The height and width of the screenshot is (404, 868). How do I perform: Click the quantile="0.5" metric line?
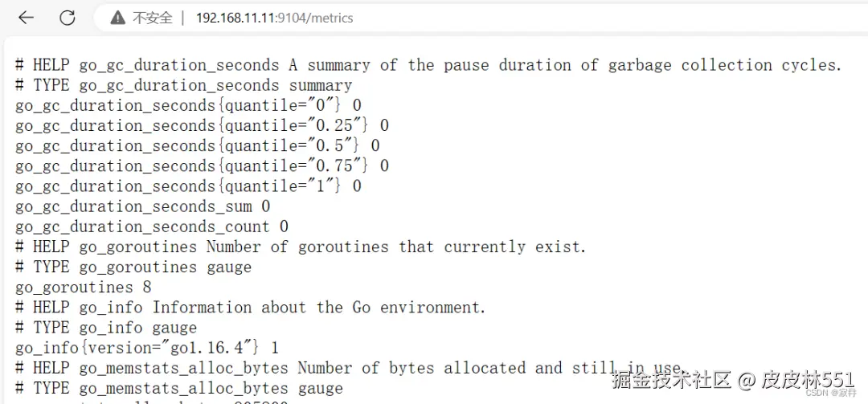[x=198, y=145]
